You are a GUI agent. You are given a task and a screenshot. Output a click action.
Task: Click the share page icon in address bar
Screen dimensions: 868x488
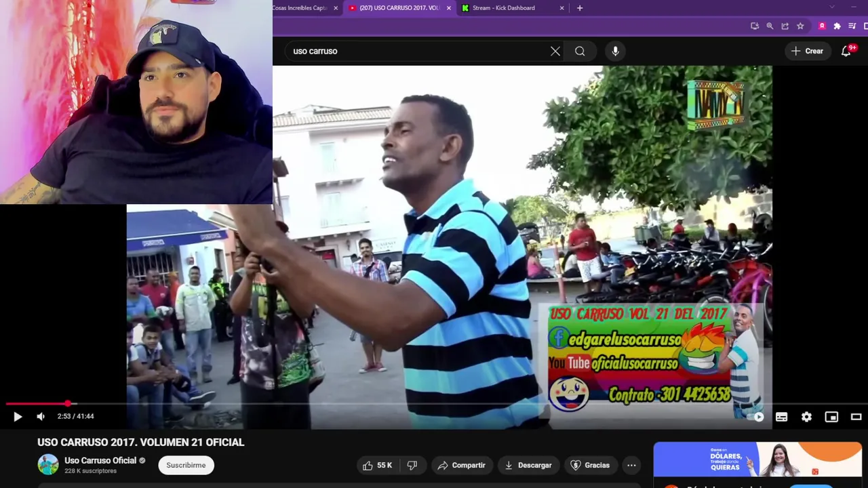point(785,26)
